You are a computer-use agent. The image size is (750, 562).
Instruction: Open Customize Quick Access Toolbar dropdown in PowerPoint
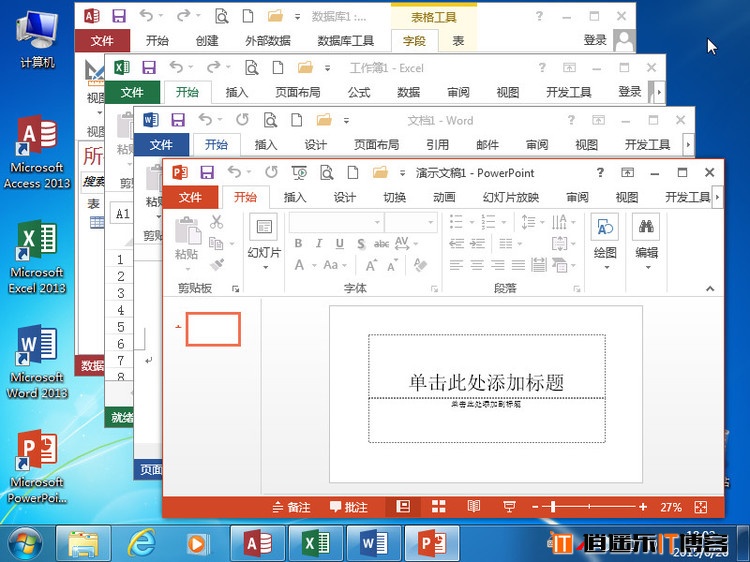pos(403,173)
